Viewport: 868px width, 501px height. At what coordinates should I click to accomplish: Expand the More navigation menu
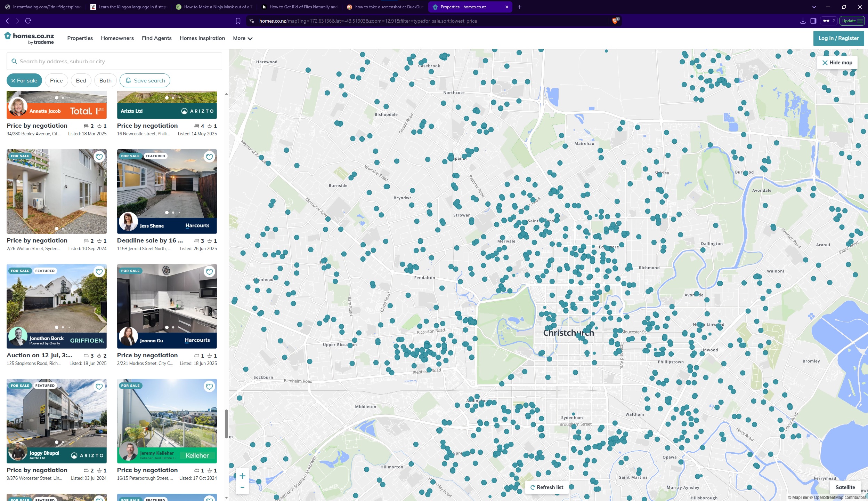tap(243, 38)
